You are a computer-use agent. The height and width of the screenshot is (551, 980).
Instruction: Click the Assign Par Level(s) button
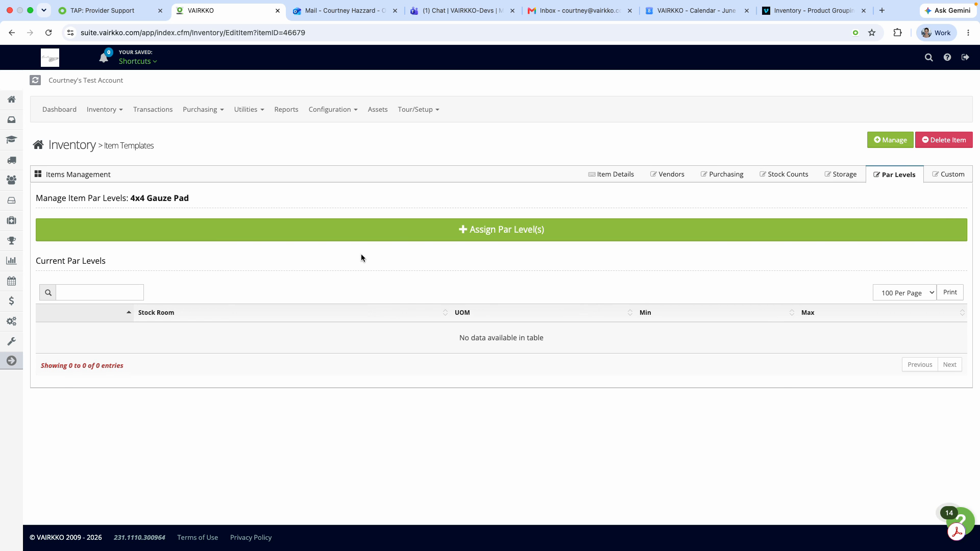click(501, 230)
